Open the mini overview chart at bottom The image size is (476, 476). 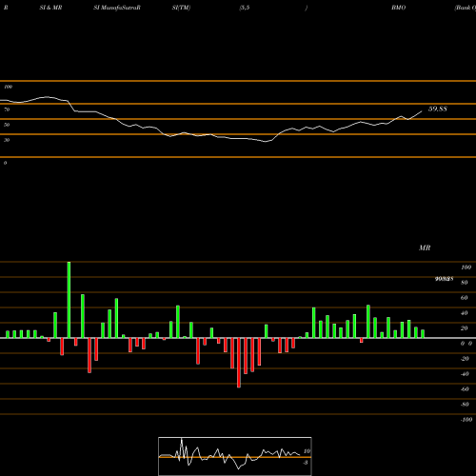235,456
